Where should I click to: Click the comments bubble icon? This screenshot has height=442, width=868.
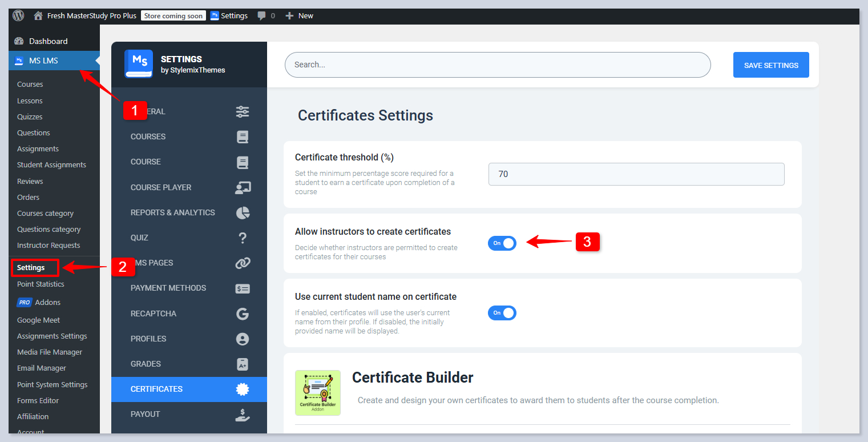(261, 15)
